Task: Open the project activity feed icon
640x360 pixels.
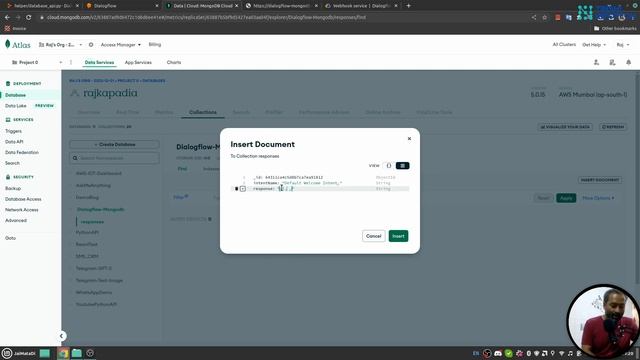Action: [612, 62]
